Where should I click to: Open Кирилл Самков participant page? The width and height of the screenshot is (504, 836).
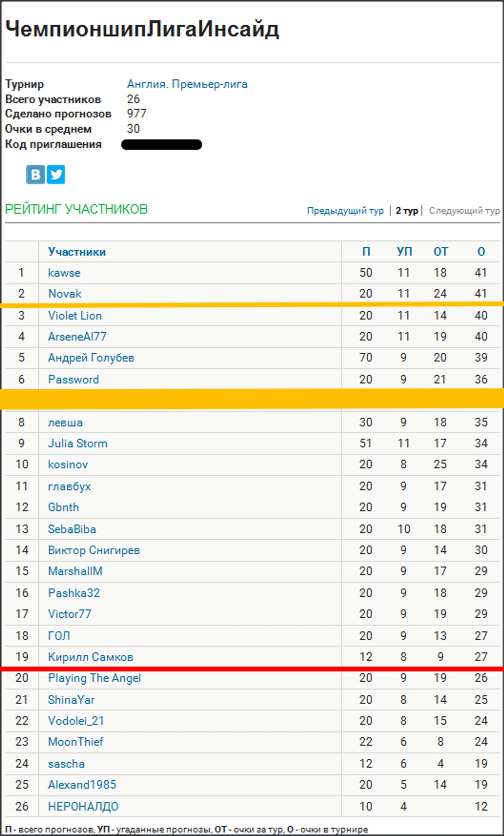click(90, 657)
